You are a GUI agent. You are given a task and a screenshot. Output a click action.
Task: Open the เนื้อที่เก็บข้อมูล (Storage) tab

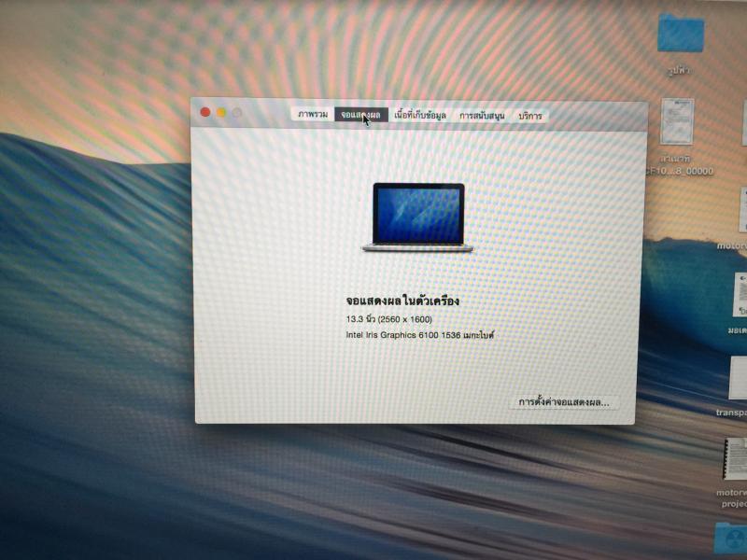[419, 116]
